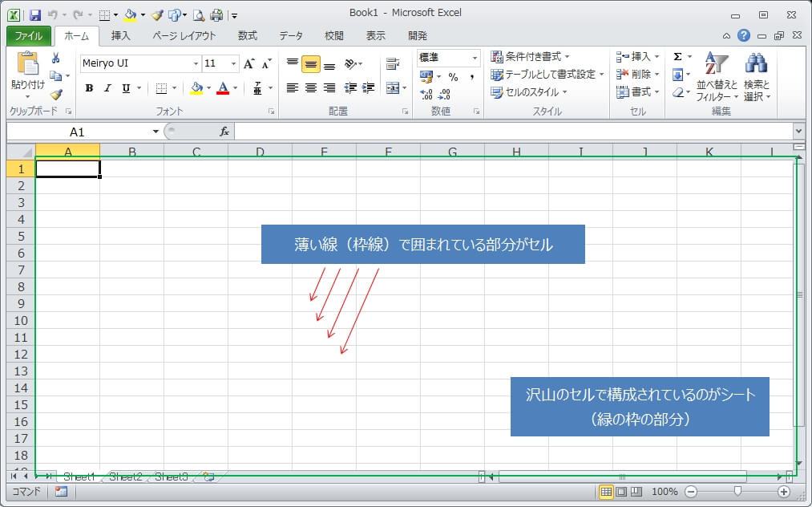812x507 pixels.
Task: Expand the formula bar with the chevron
Action: pyautogui.click(x=798, y=131)
